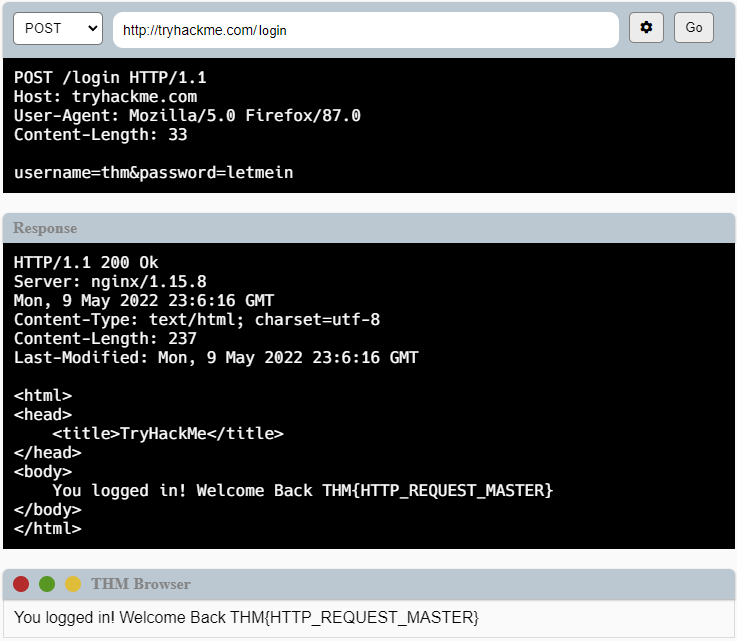Click the Content-Type response header line
737x641 pixels.
tap(196, 320)
